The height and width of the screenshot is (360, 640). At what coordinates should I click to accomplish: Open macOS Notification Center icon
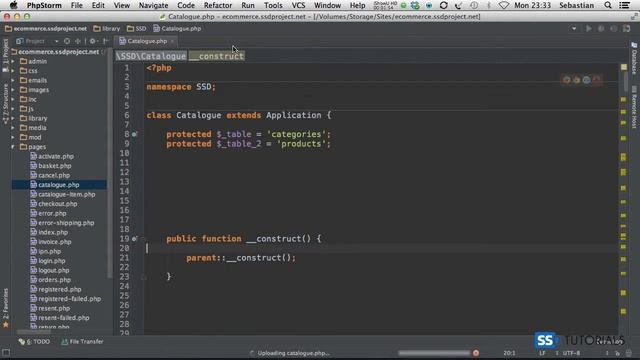(x=624, y=5)
